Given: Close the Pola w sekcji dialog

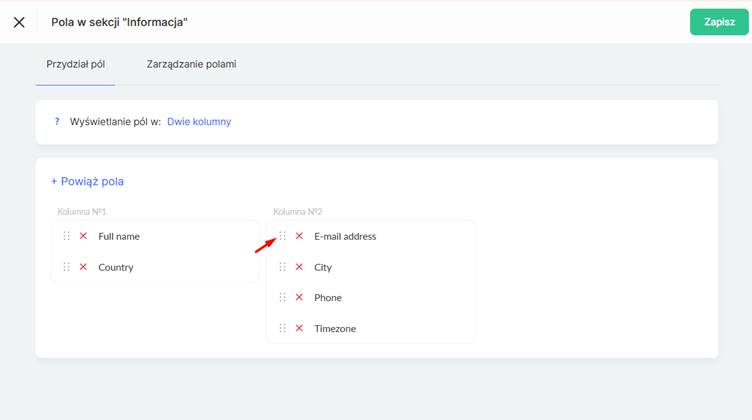Looking at the screenshot, I should (x=19, y=23).
